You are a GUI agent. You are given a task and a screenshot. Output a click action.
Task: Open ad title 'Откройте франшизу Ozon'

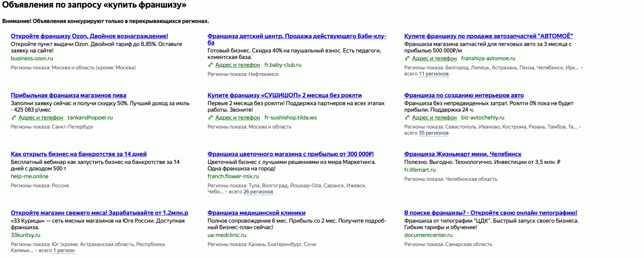tap(90, 36)
